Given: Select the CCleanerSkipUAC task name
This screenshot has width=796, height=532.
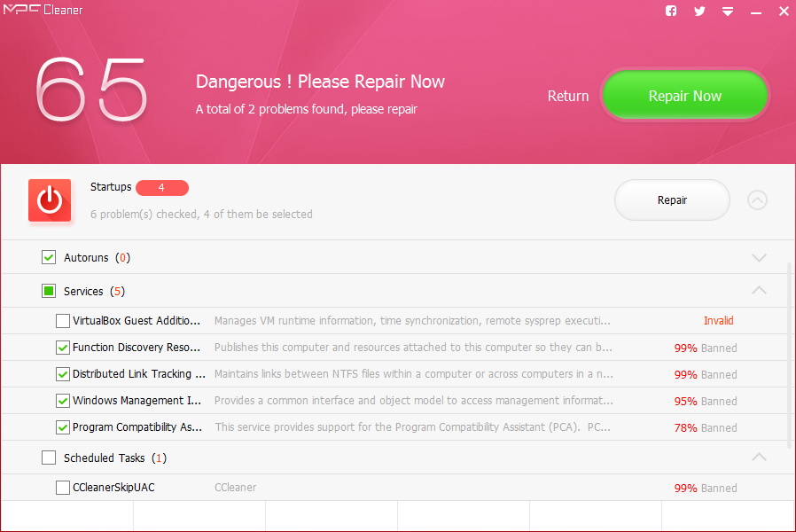Looking at the screenshot, I should (x=113, y=488).
